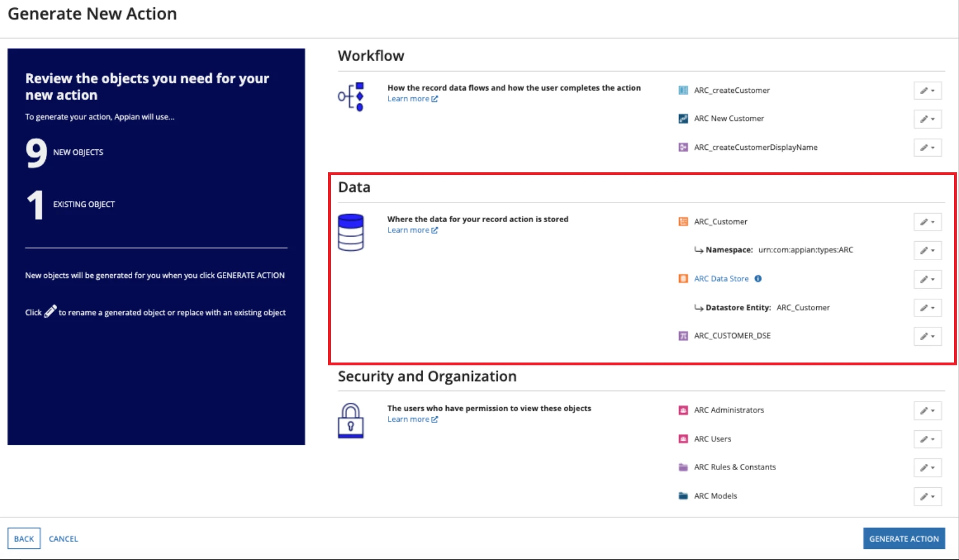
Task: Open Learn more link under Workflow
Action: tap(413, 99)
